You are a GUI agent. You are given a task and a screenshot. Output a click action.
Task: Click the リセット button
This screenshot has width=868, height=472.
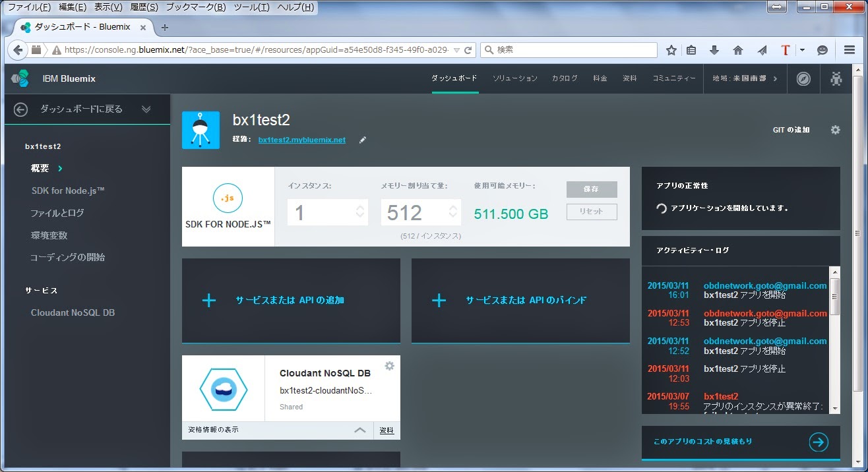click(x=592, y=212)
